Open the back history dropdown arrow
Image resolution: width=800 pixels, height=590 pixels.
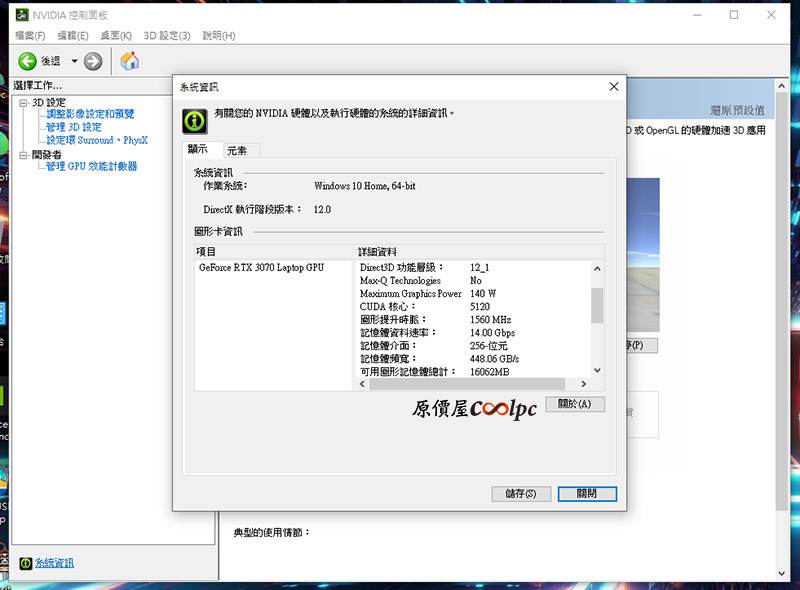(74, 61)
